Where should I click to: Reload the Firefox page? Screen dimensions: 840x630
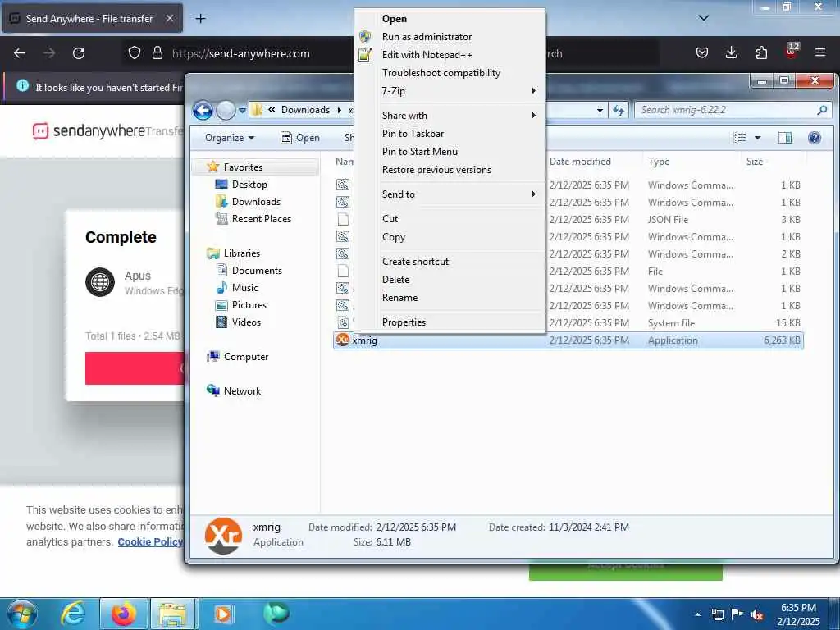tap(79, 53)
